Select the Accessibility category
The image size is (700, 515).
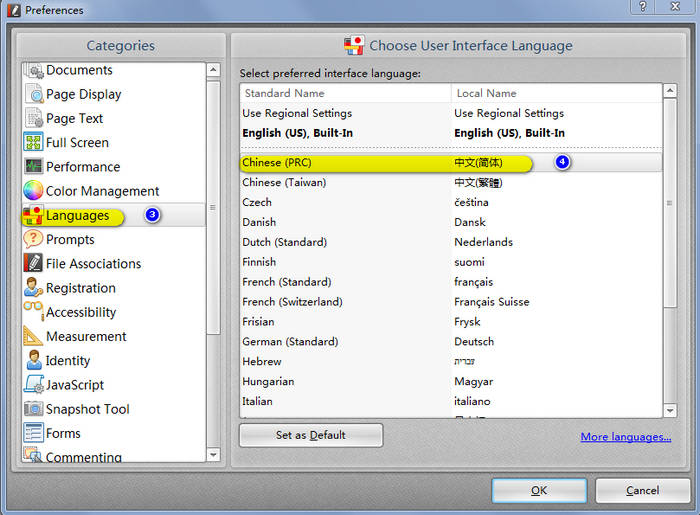pyautogui.click(x=80, y=312)
